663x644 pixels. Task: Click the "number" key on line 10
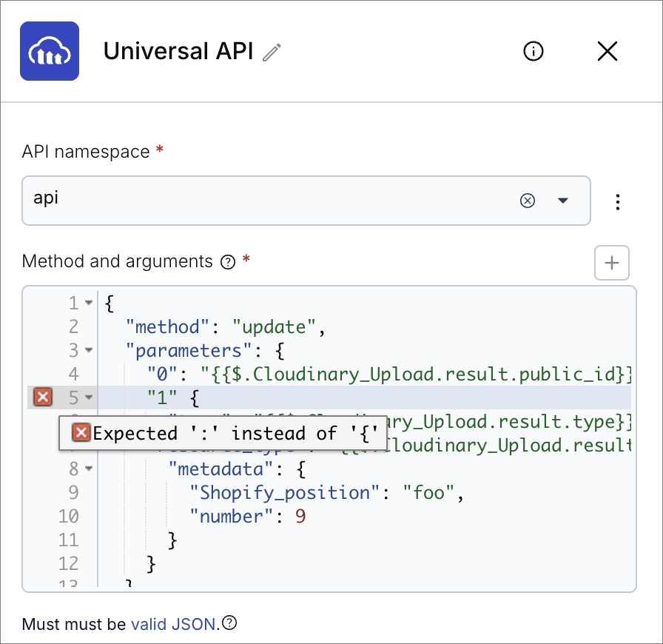point(231,517)
